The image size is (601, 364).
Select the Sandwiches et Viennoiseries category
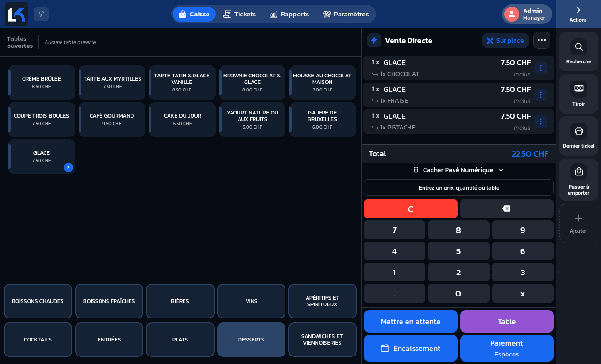pyautogui.click(x=323, y=340)
